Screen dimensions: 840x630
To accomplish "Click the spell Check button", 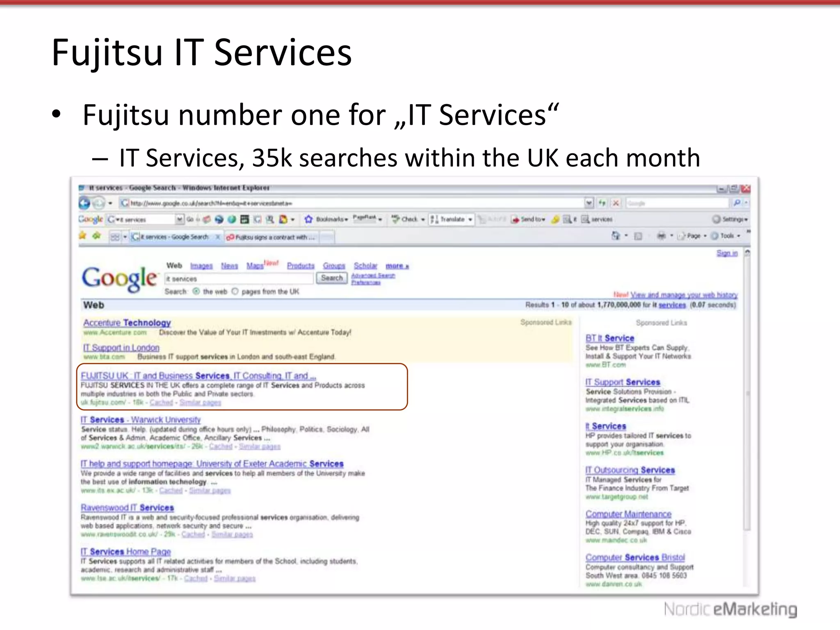I will click(x=408, y=219).
